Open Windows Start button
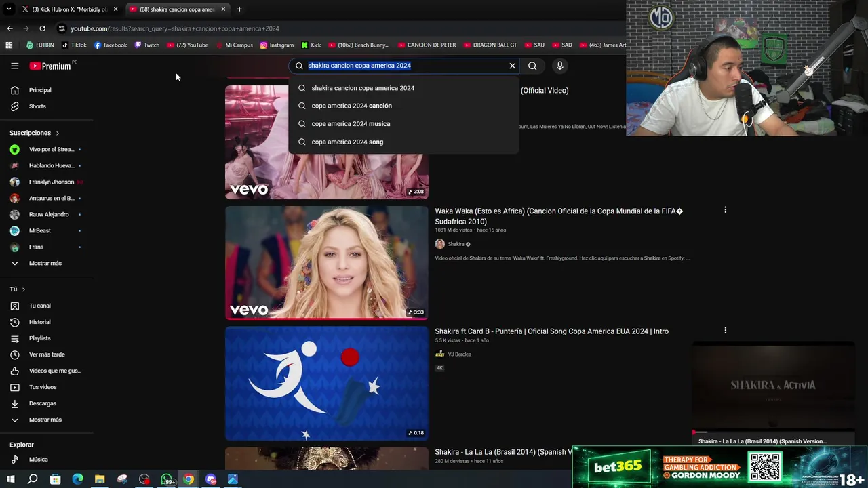The width and height of the screenshot is (868, 488). pyautogui.click(x=10, y=479)
